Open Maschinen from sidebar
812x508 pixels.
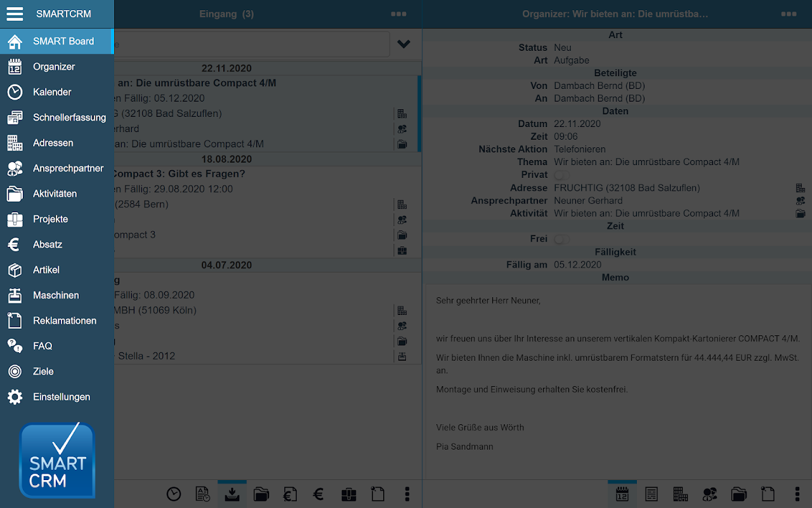57,295
